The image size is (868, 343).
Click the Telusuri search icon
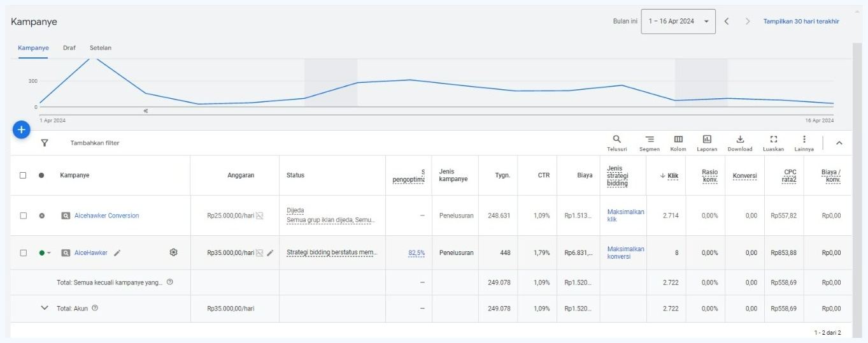click(x=616, y=143)
